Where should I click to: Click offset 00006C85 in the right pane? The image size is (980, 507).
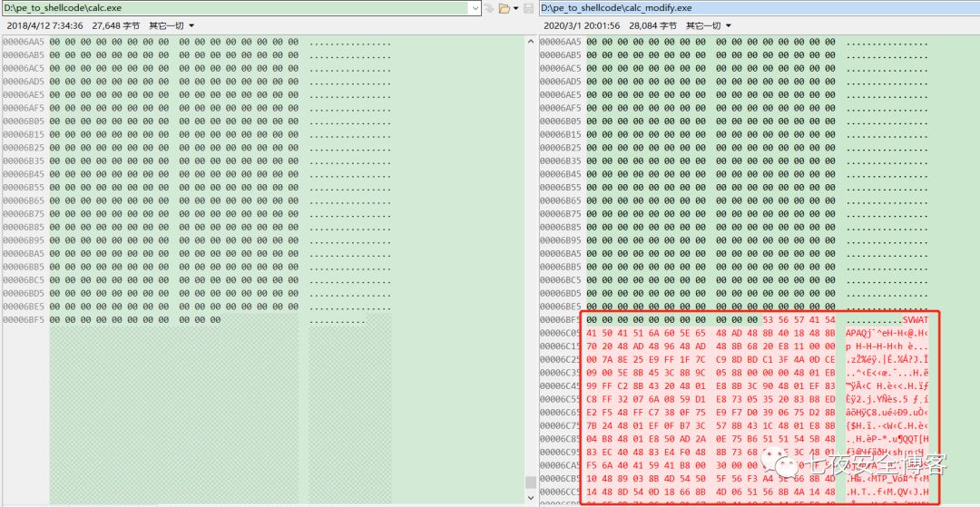(x=561, y=438)
